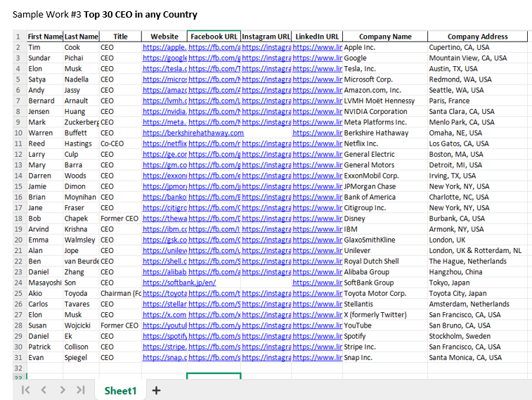Open the apple website link for Tim Cook

coord(164,47)
